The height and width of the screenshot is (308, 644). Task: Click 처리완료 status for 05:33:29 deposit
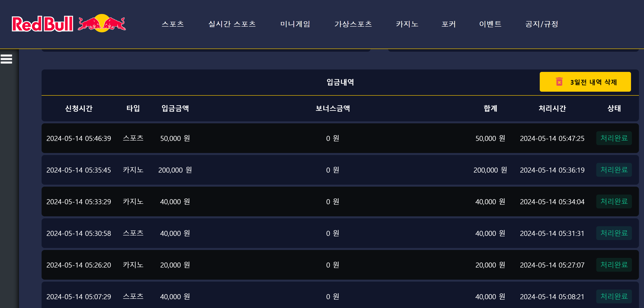coord(614,201)
